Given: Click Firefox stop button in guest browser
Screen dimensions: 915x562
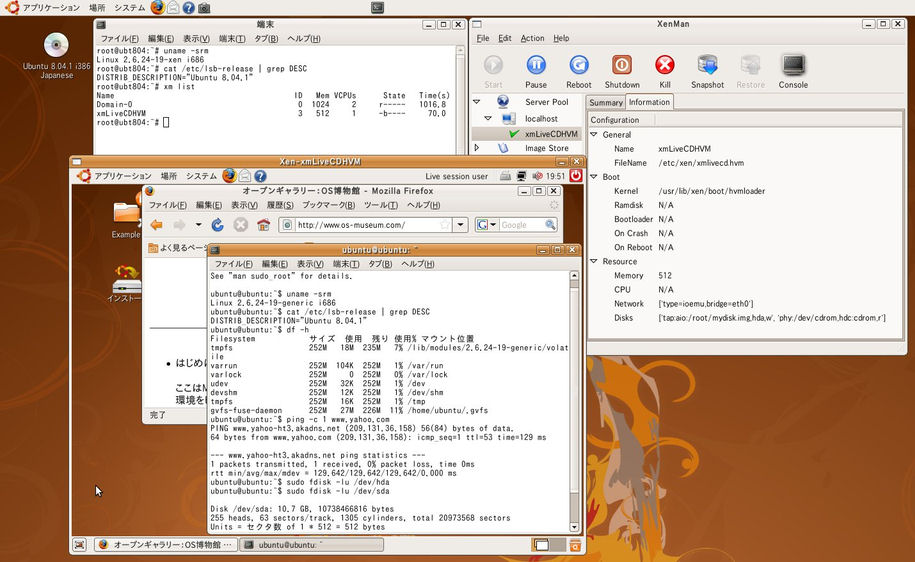Looking at the screenshot, I should [x=240, y=225].
